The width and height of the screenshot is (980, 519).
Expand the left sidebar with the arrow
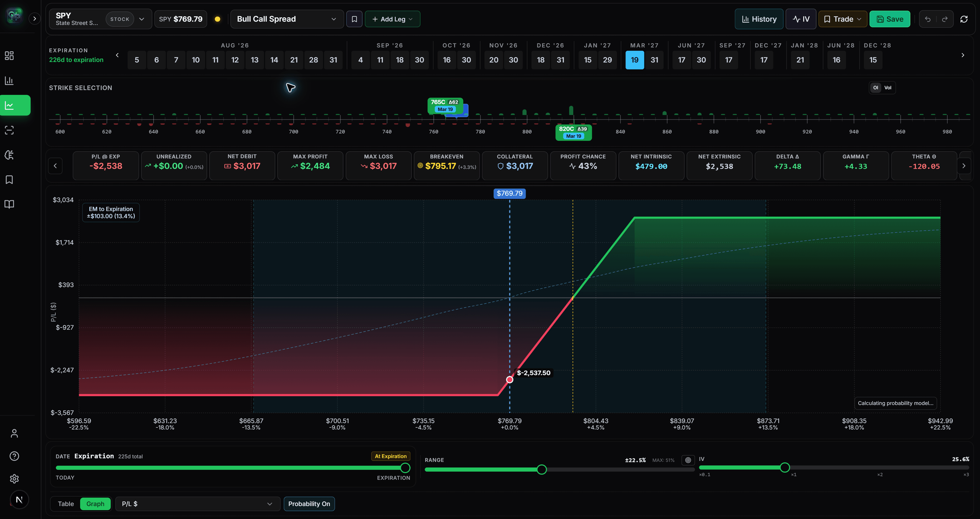pyautogui.click(x=34, y=19)
